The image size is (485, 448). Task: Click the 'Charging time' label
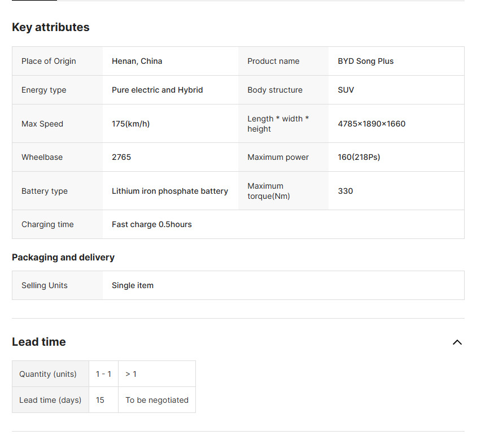pos(47,224)
